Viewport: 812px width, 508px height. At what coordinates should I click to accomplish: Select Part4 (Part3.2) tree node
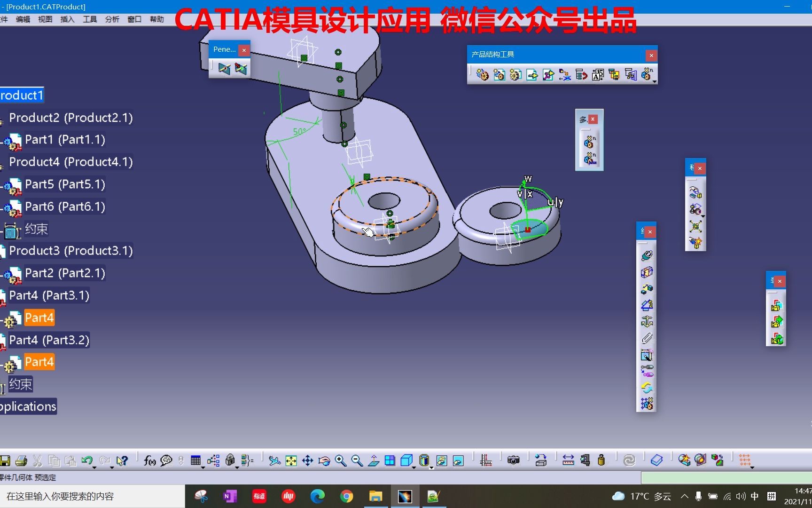point(49,340)
